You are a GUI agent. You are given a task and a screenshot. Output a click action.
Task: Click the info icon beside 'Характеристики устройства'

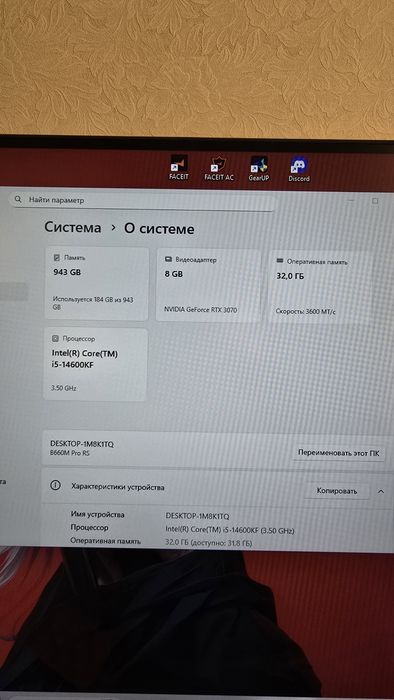[55, 486]
